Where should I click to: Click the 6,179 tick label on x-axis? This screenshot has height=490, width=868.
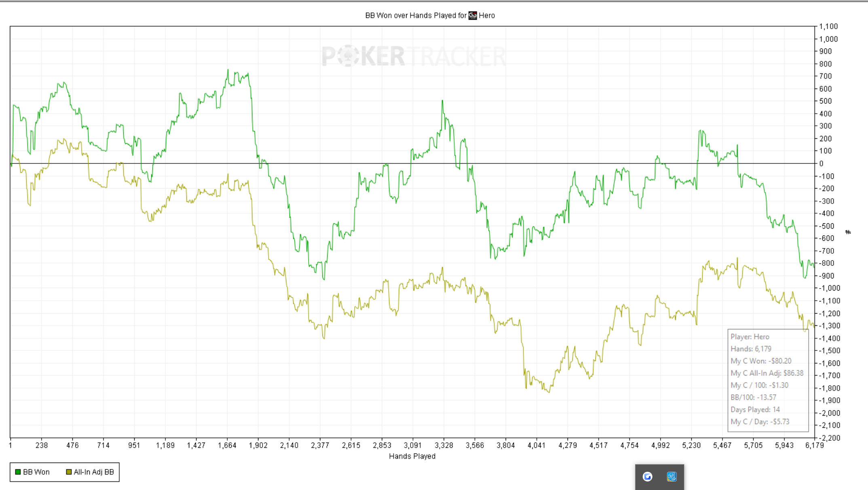point(814,445)
